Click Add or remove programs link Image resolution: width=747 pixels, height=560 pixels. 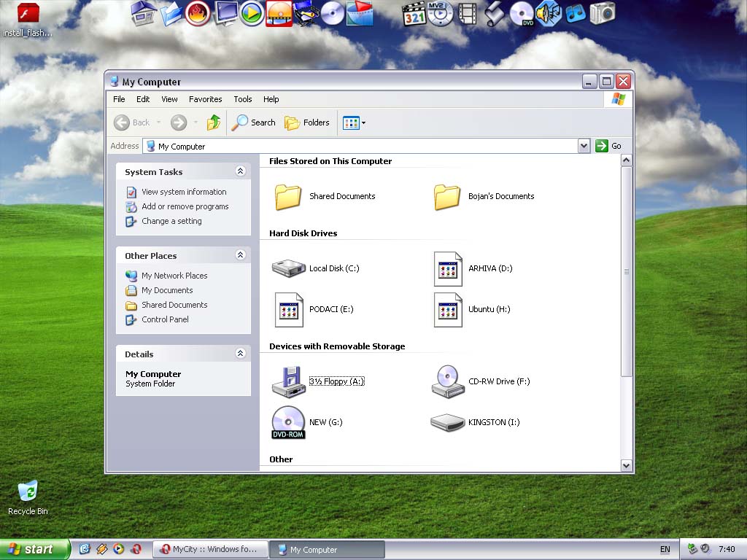click(185, 206)
